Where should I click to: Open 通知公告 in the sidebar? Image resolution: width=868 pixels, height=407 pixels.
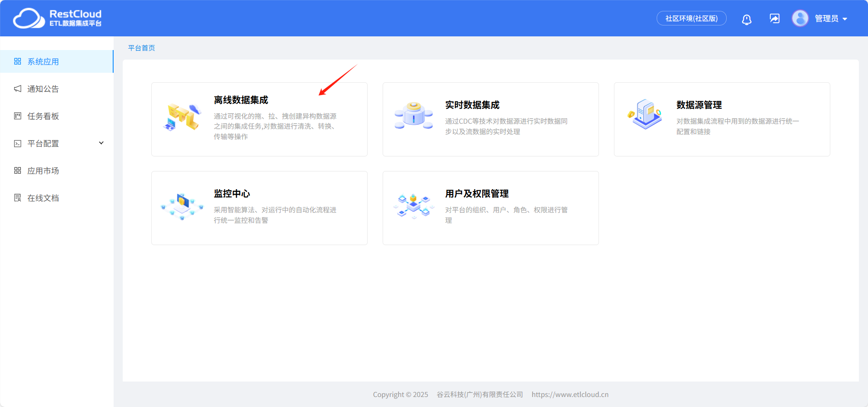pyautogui.click(x=57, y=89)
